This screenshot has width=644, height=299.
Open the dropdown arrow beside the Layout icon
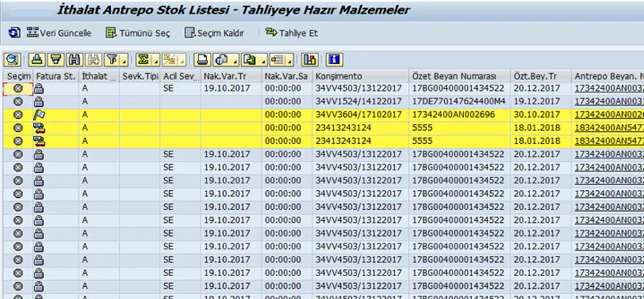point(289,61)
